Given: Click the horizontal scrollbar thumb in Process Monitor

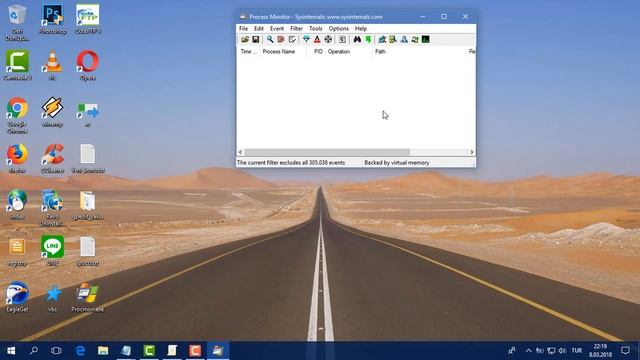Looking at the screenshot, I should [327, 152].
